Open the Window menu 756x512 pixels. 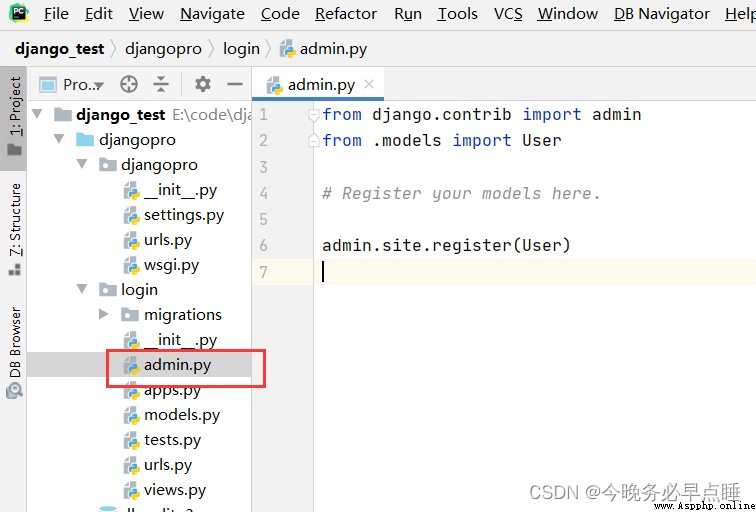click(567, 14)
